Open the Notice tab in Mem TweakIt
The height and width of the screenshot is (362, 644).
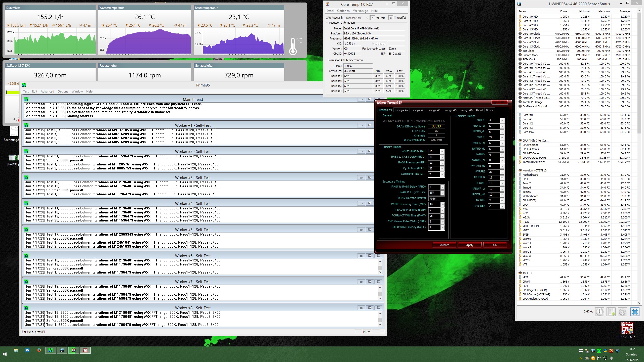click(x=490, y=110)
